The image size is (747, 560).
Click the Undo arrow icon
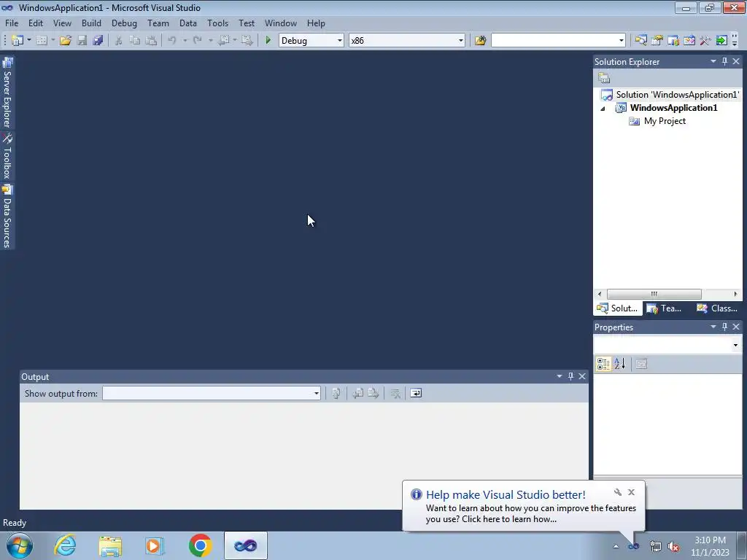pos(172,41)
